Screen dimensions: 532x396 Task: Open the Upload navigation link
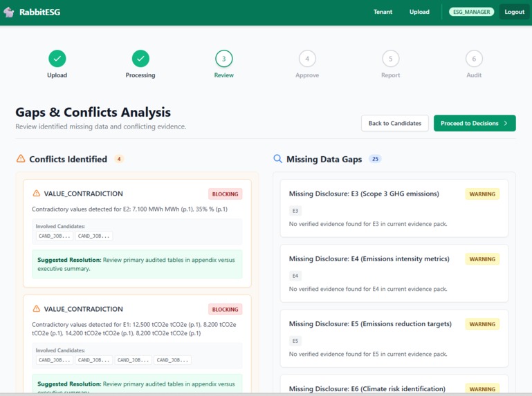point(419,12)
